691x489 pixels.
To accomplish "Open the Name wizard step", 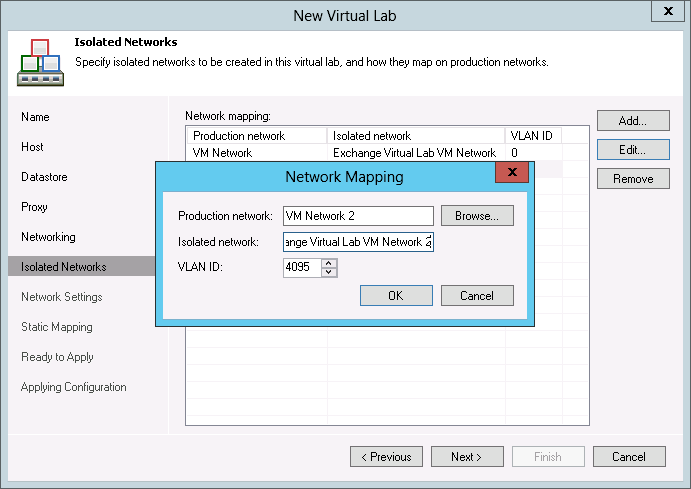I will 35,117.
